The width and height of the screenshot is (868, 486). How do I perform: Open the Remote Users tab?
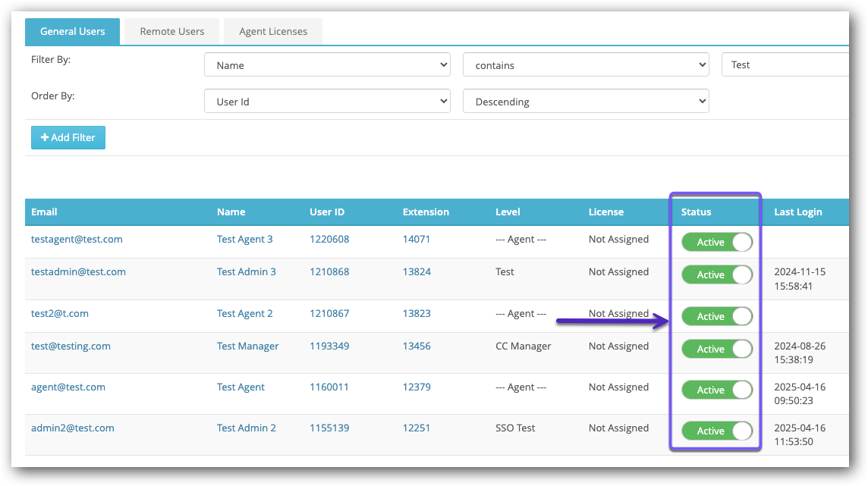[x=172, y=32]
